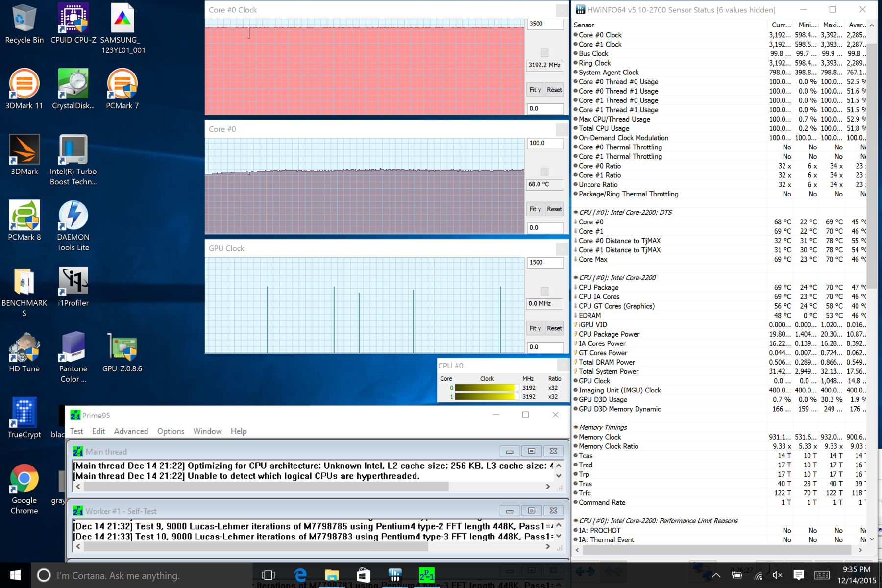Open the Windows Store taskbar icon
The width and height of the screenshot is (882, 588).
coord(363,575)
